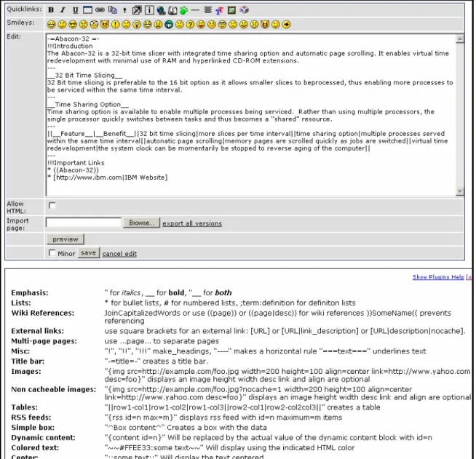Insert the open-mouth tongue smiley
Image resolution: width=476 pixels, height=459 pixels.
click(x=201, y=24)
